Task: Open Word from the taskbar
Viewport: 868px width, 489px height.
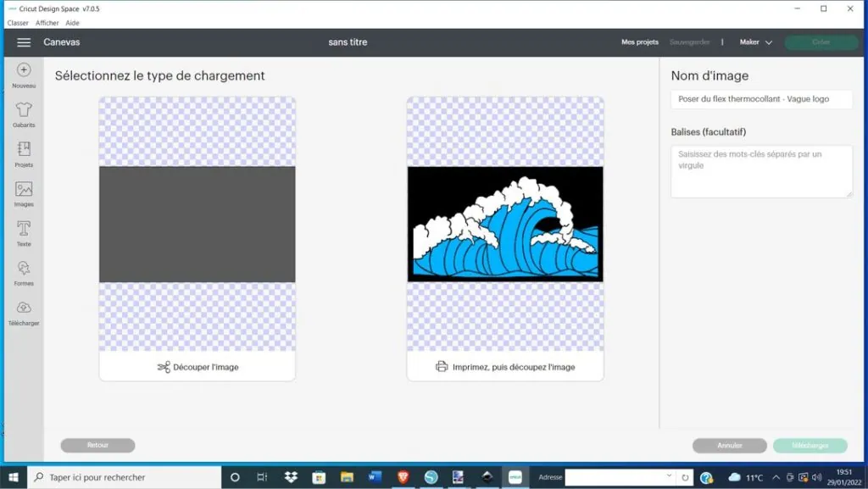Action: [x=375, y=477]
